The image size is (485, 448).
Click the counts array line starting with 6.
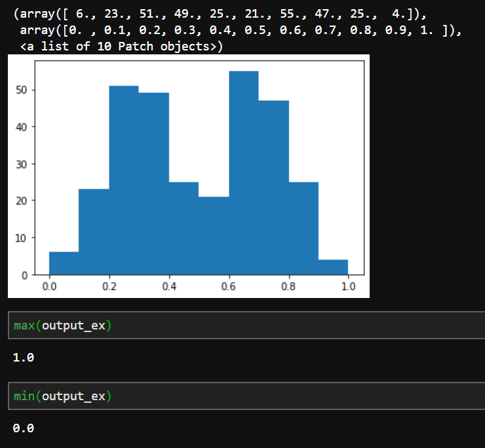[x=220, y=14]
